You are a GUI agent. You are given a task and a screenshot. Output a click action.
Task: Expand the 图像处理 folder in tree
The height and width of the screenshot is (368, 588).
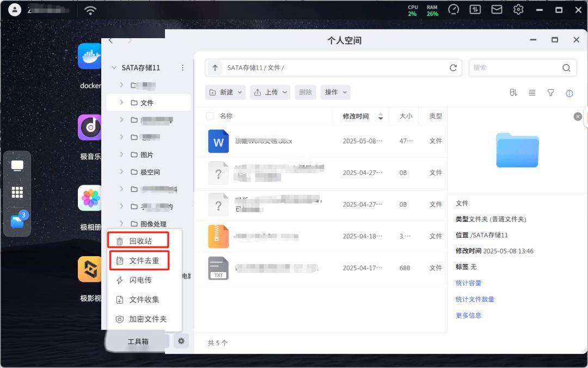[121, 223]
